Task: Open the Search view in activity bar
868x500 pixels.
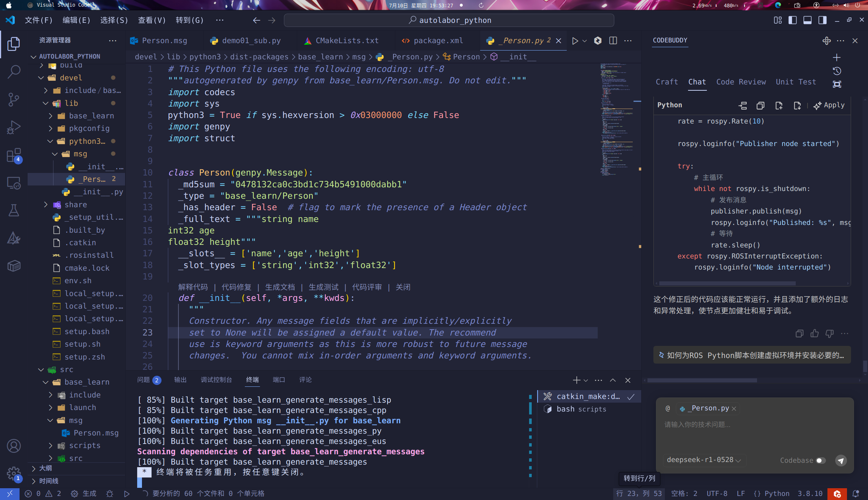Action: click(x=14, y=72)
